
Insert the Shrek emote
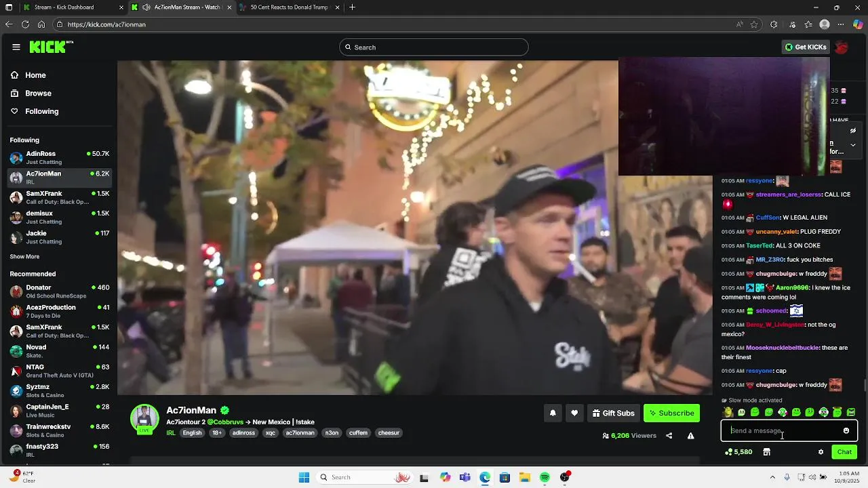[728, 412]
